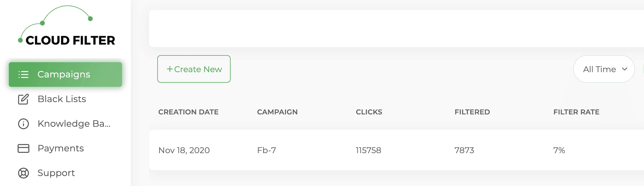Sort by Creation Date column header
Image resolution: width=644 pixels, height=186 pixels.
tap(188, 112)
